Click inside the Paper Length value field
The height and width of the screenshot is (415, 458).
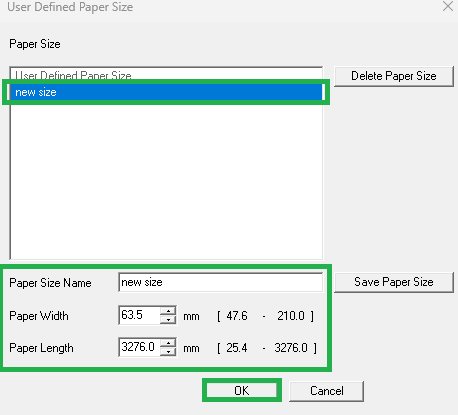[140, 347]
